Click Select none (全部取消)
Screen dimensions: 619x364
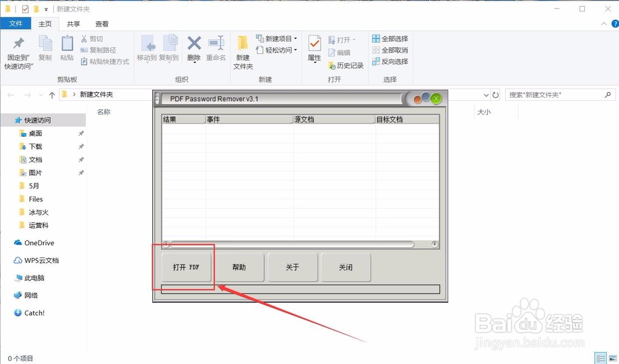coord(390,50)
